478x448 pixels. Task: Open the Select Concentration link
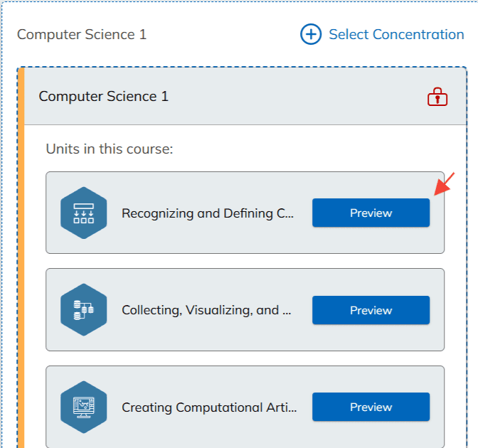(x=395, y=34)
